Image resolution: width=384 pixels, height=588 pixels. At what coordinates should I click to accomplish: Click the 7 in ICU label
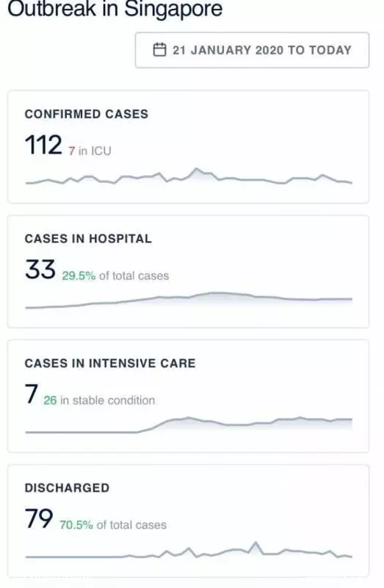(90, 151)
